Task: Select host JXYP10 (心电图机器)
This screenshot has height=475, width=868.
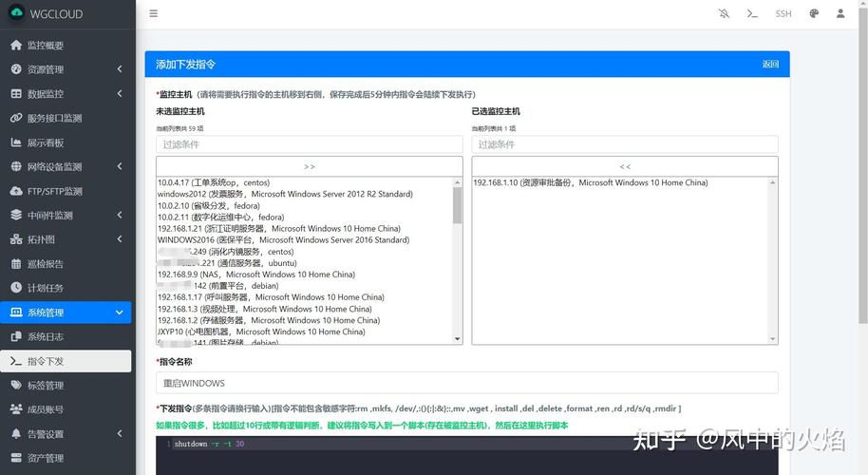Action: pos(261,332)
